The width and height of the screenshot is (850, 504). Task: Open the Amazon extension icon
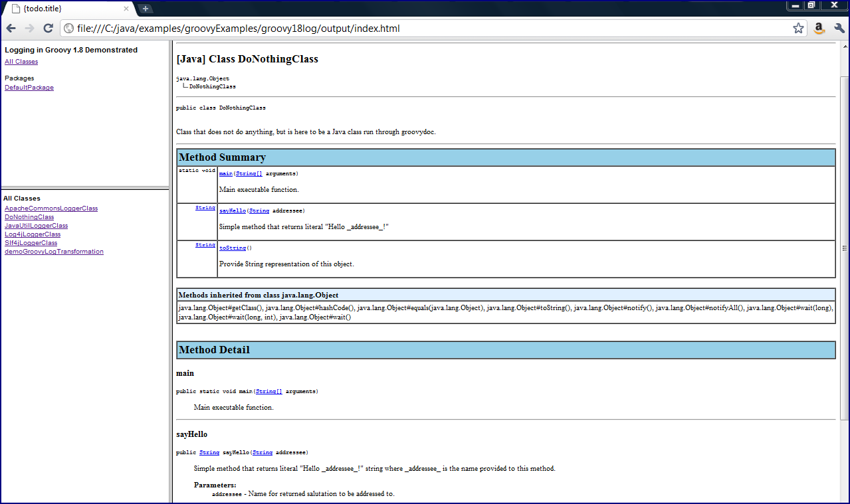tap(819, 29)
